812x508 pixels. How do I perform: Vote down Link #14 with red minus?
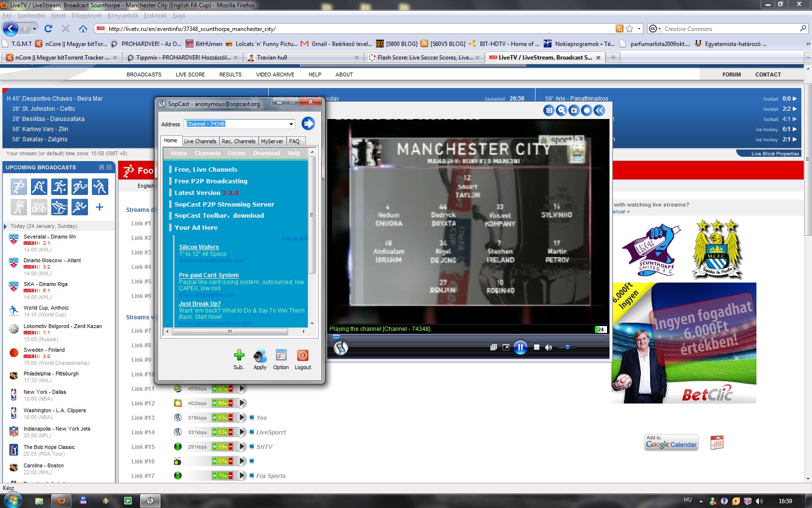pyautogui.click(x=231, y=433)
